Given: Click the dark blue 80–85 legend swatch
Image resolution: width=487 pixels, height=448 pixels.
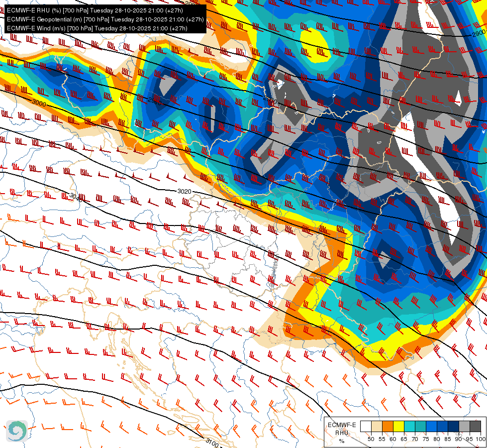Looking at the screenshot, I should click(x=442, y=426).
